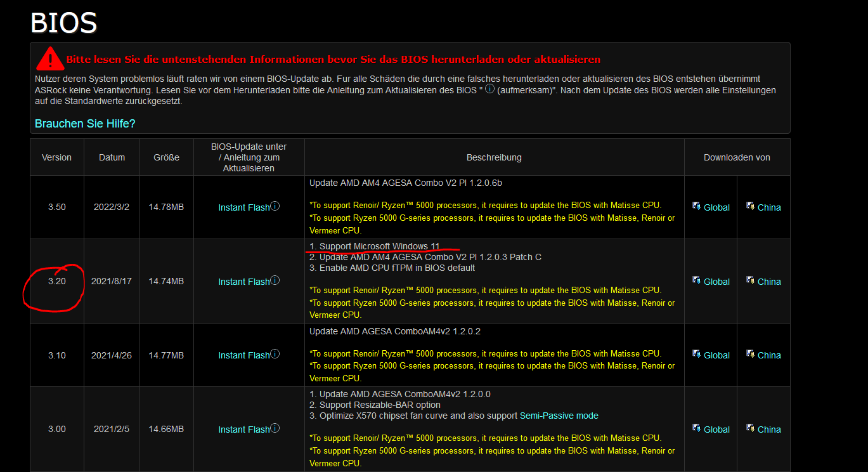Click the size value 14.66MB
The width and height of the screenshot is (868, 472).
[166, 429]
